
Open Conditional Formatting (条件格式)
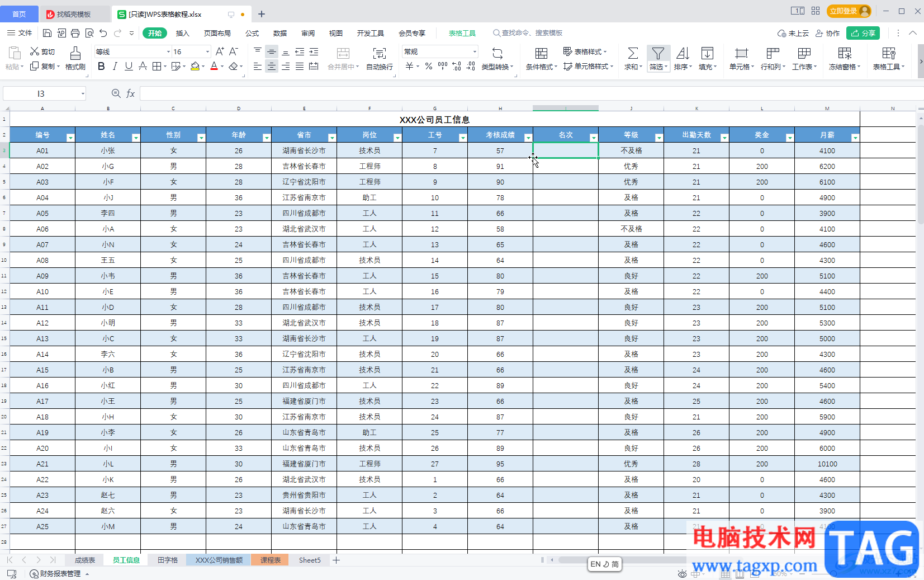541,59
